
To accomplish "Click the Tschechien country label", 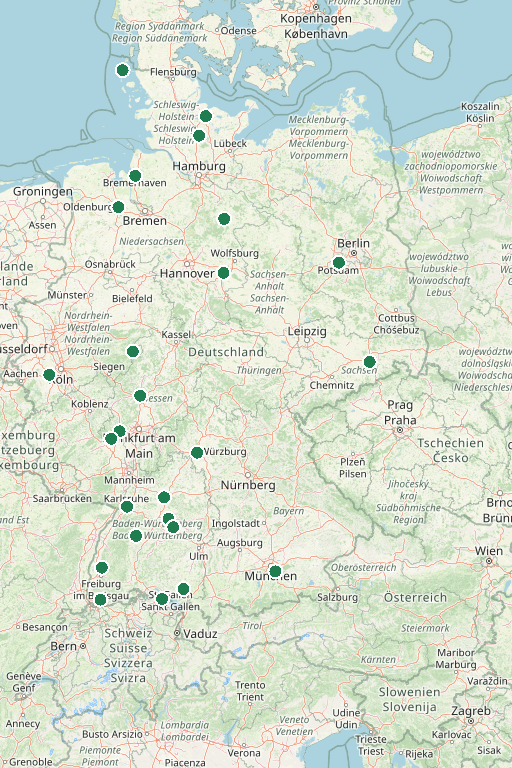I will pyautogui.click(x=450, y=443).
